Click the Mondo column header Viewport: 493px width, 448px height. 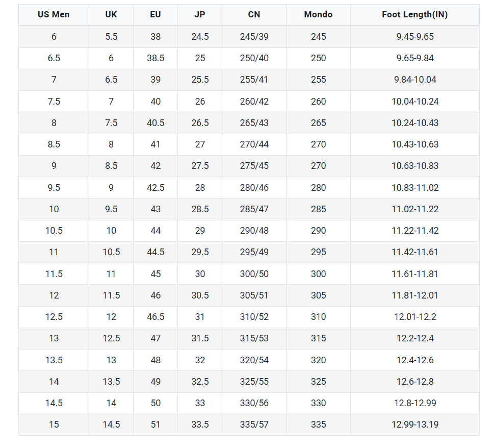click(318, 15)
